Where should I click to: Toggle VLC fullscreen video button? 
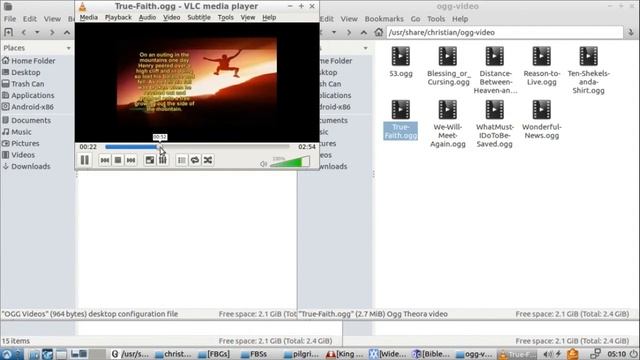[150, 160]
